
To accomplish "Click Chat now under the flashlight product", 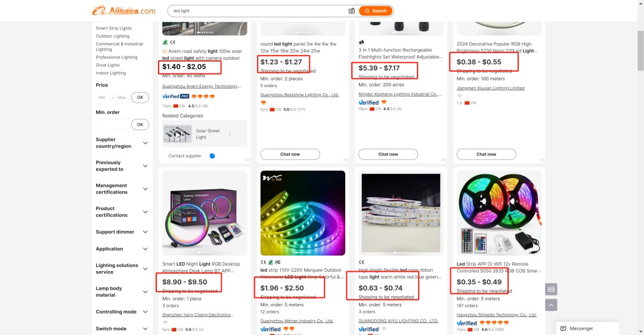I will (x=388, y=154).
